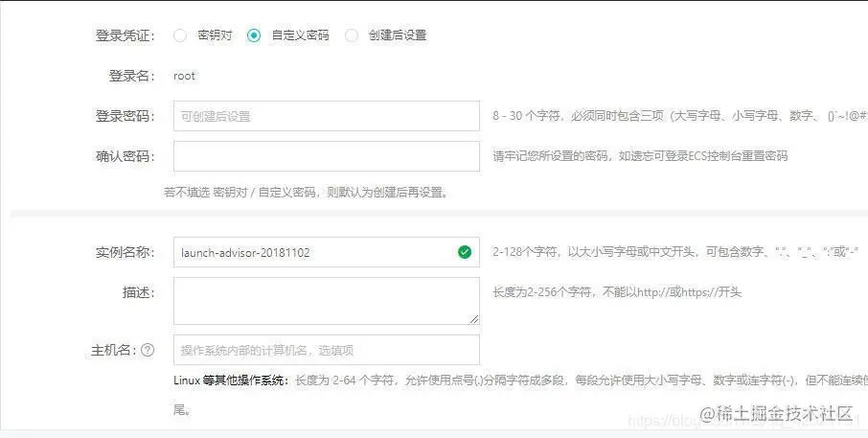
Task: Click the hint 长度为2-256个字符
Action: coord(617,292)
